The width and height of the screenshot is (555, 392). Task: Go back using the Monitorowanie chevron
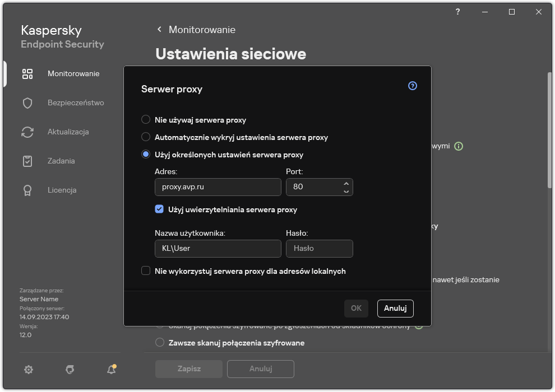159,30
